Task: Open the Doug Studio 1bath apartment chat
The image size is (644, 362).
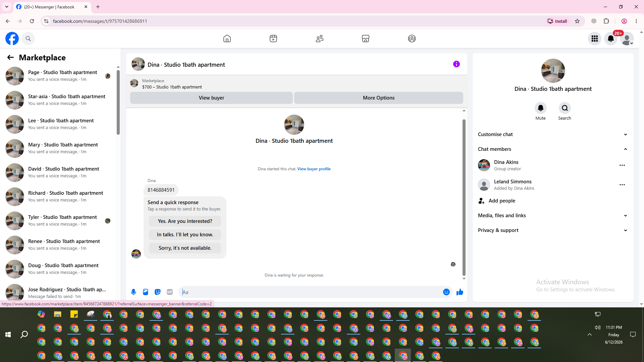Action: pyautogui.click(x=59, y=269)
